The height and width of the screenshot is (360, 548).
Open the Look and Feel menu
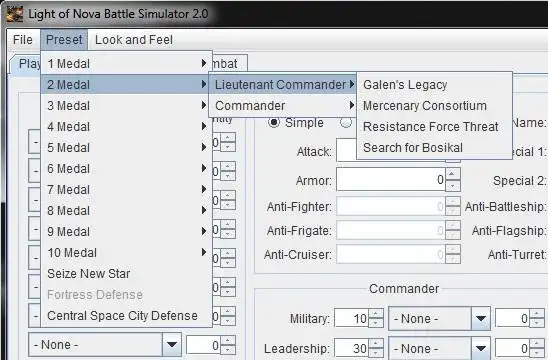click(134, 39)
